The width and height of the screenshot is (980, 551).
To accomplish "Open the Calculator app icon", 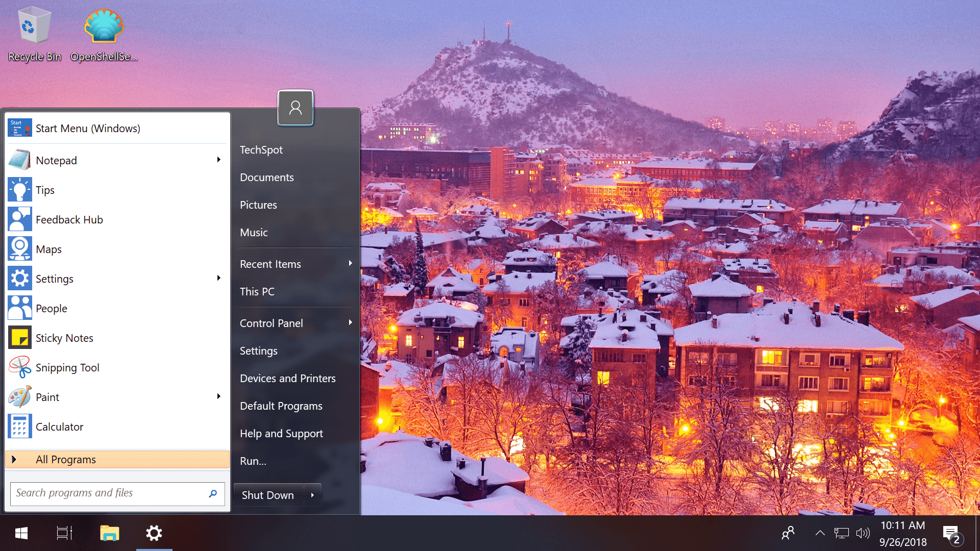I will 20,427.
